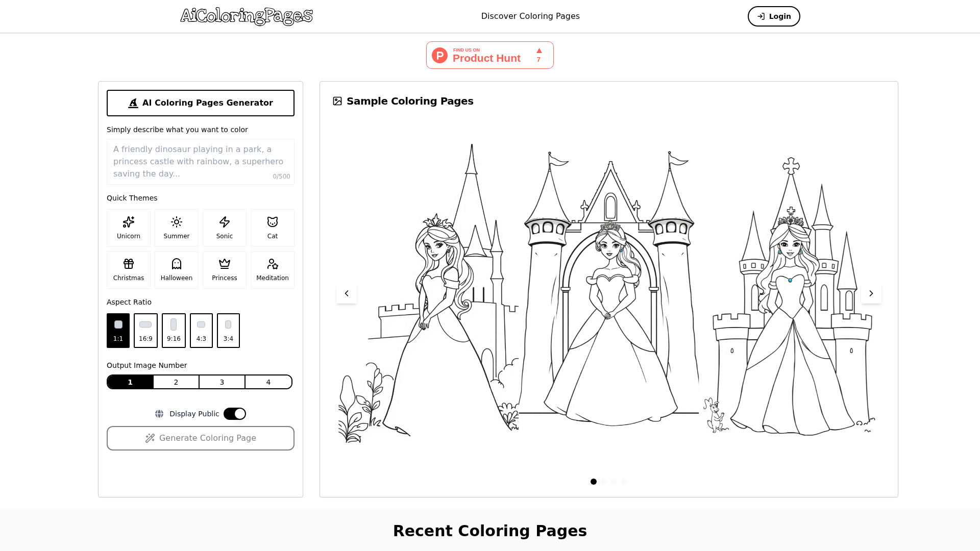Click the Login button

point(774,16)
